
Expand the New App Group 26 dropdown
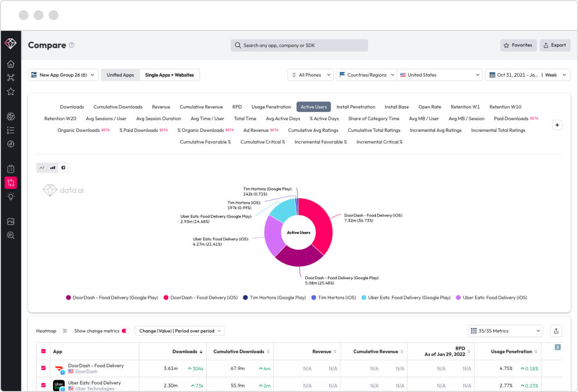[63, 75]
